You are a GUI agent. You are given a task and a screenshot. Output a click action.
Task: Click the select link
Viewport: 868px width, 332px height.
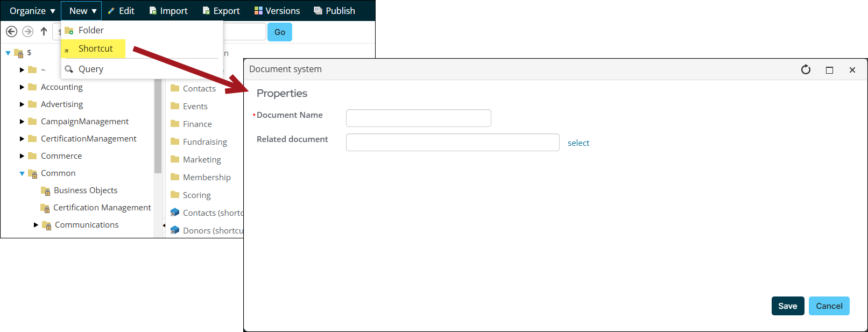click(578, 143)
